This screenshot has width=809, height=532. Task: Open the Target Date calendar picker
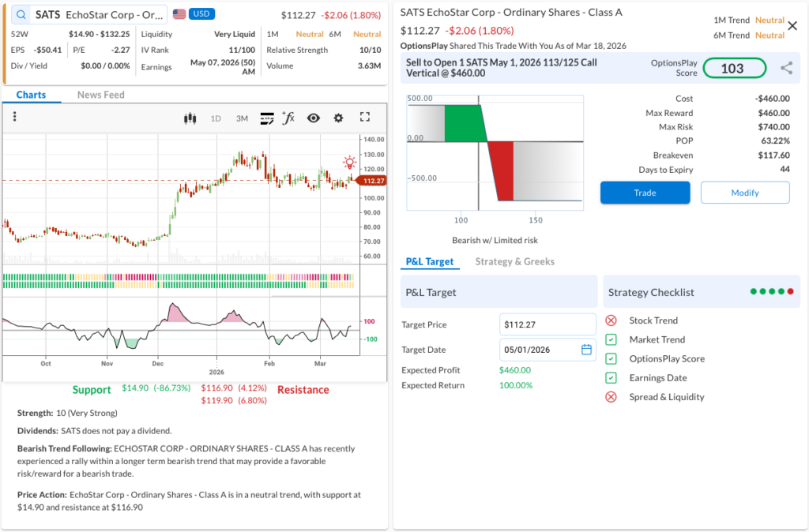(586, 350)
